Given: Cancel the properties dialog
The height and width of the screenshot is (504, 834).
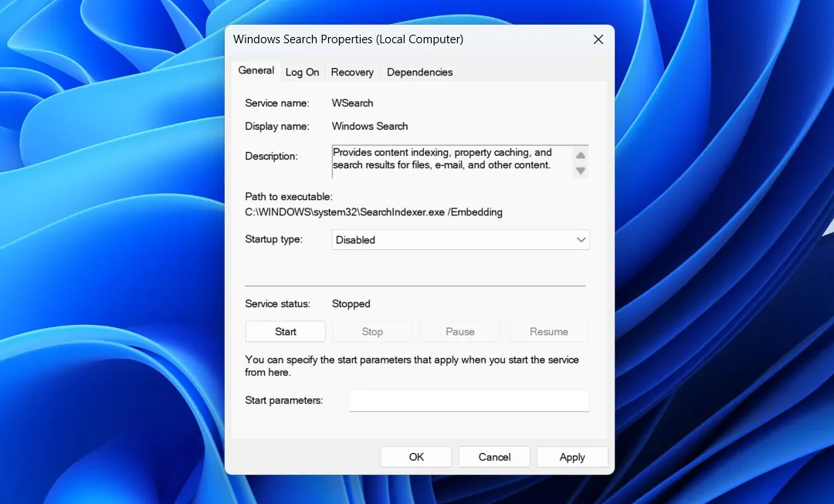Looking at the screenshot, I should pyautogui.click(x=493, y=456).
